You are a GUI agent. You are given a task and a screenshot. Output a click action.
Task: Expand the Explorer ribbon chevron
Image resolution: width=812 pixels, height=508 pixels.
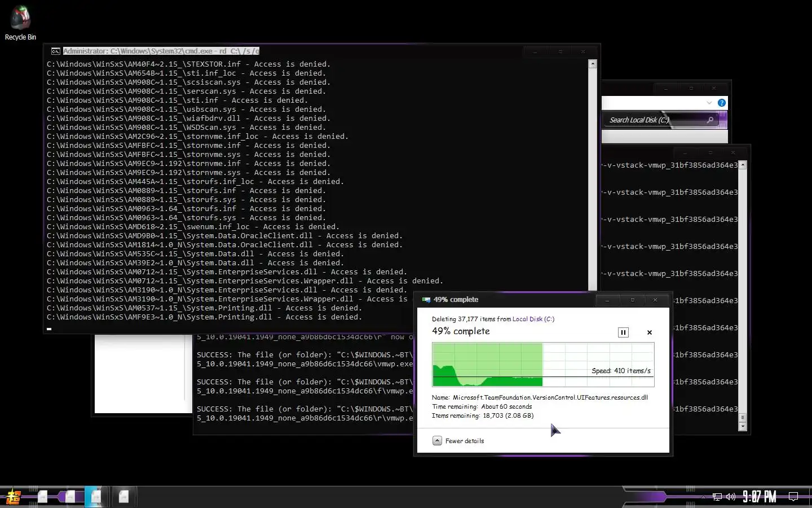[709, 103]
